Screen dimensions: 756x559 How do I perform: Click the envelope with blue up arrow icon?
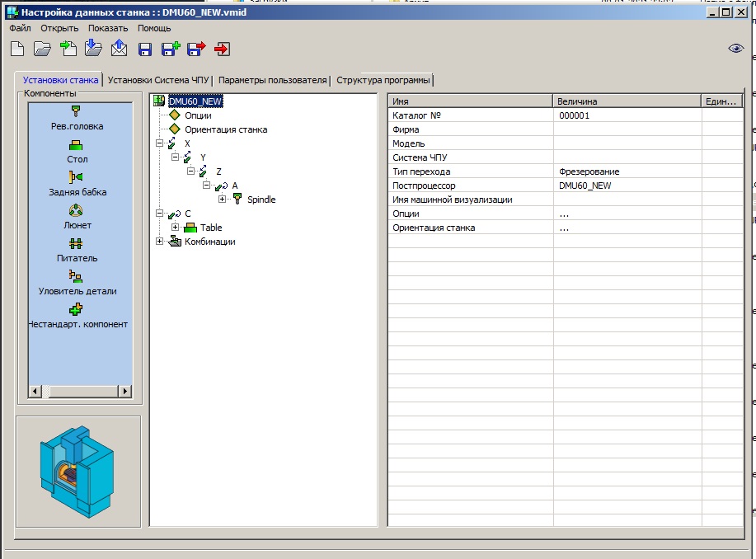pos(119,48)
